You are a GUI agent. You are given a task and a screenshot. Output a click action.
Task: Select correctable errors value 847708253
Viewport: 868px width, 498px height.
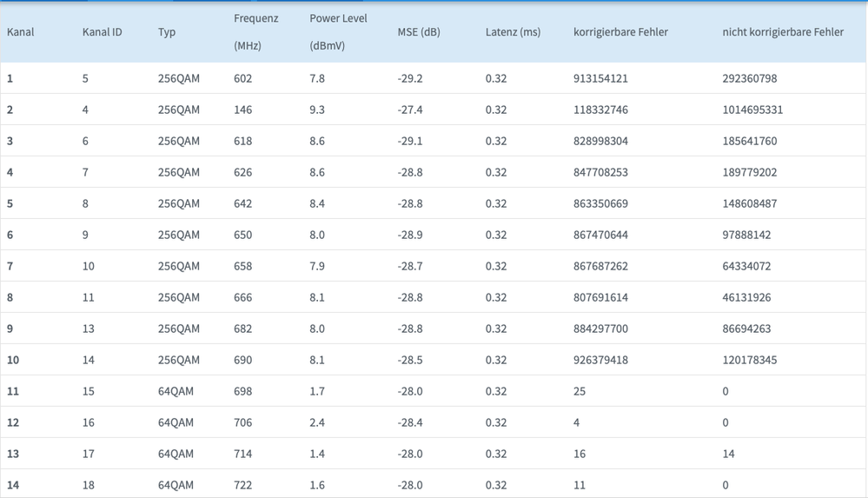click(600, 172)
